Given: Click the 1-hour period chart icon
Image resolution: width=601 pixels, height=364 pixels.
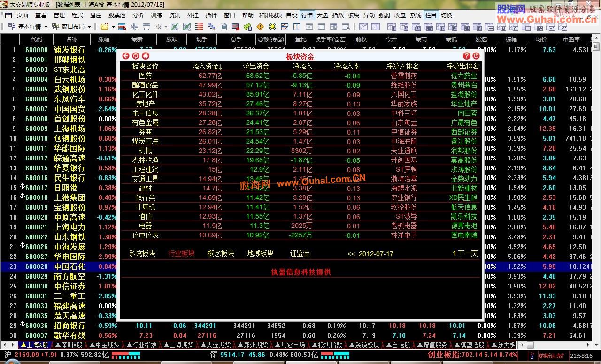Looking at the screenshot, I should pyautogui.click(x=440, y=27).
